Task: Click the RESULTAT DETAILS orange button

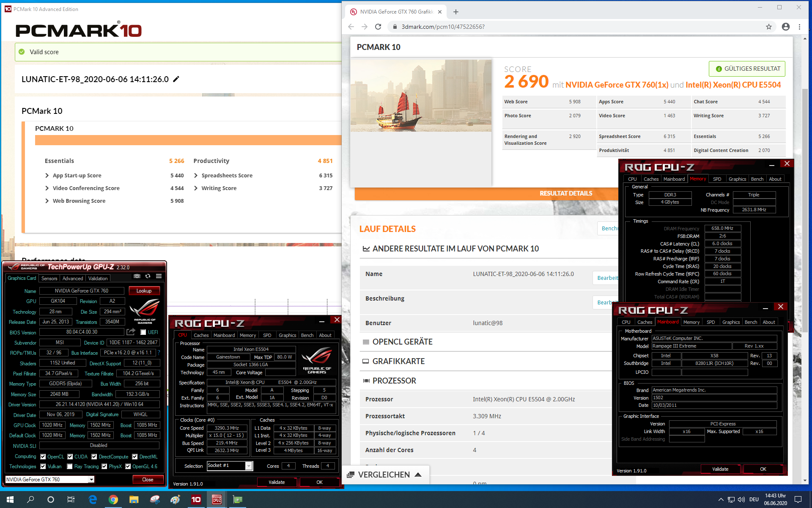Action: (x=566, y=193)
